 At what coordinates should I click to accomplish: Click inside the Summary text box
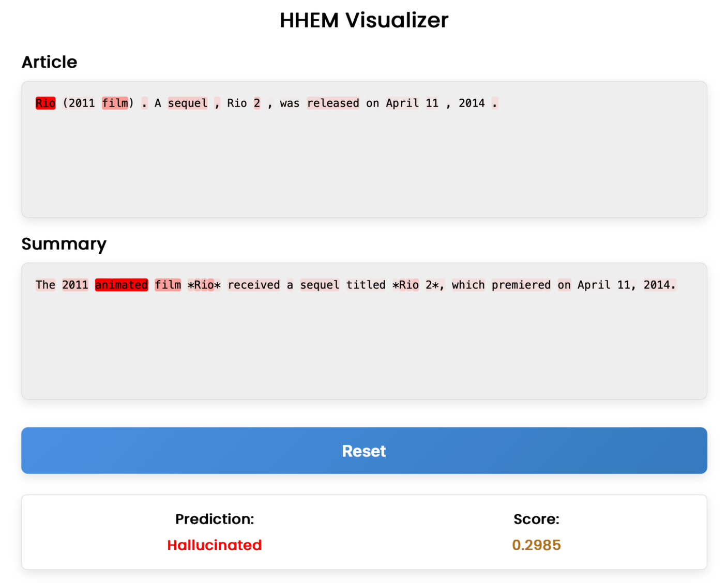(364, 346)
